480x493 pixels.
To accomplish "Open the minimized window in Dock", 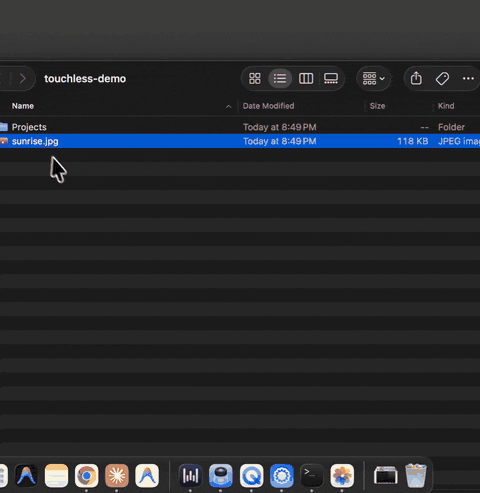I will click(x=386, y=475).
